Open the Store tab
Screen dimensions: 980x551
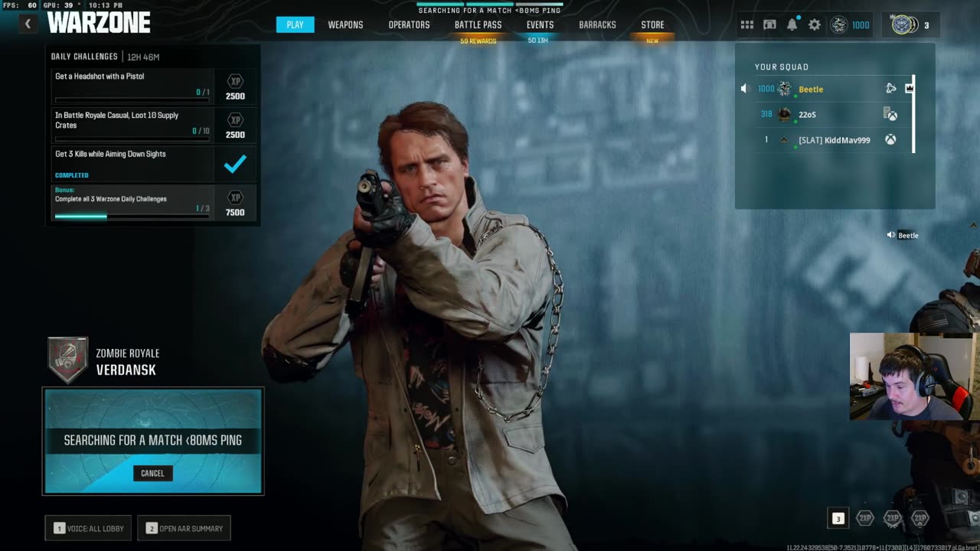652,24
